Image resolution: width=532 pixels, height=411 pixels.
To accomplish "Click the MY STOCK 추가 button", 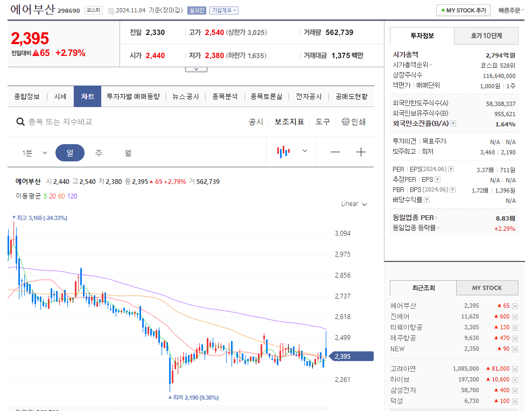I will point(464,11).
